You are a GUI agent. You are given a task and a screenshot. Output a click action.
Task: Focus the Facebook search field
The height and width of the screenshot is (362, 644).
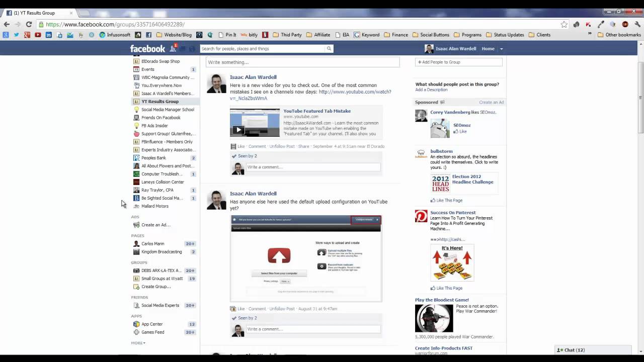[x=263, y=49]
